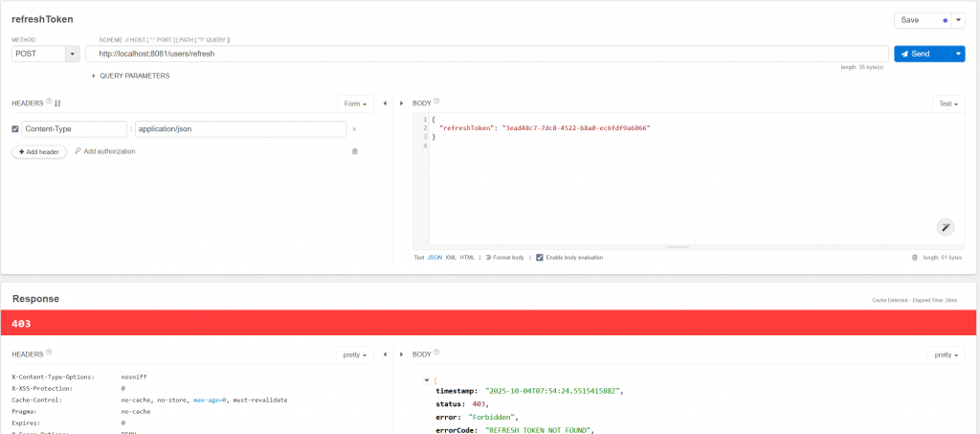980x434 pixels.
Task: Toggle the Content-Type header checkbox
Action: pyautogui.click(x=15, y=128)
